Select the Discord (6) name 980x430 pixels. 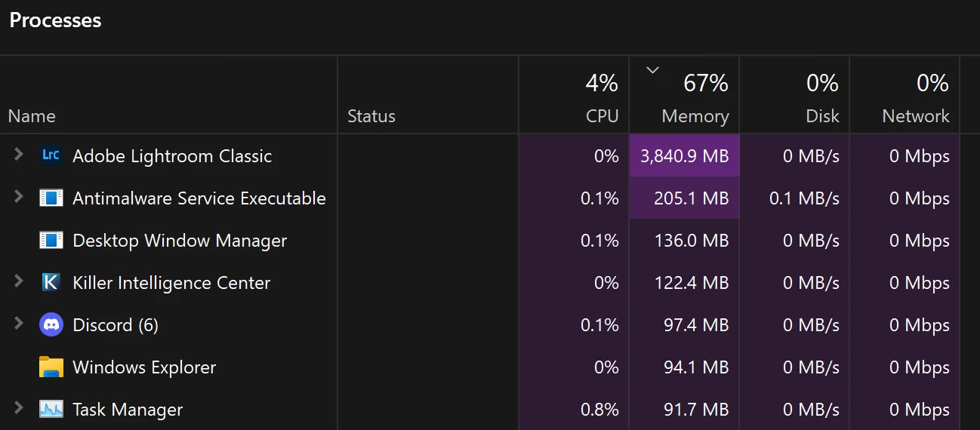click(116, 325)
